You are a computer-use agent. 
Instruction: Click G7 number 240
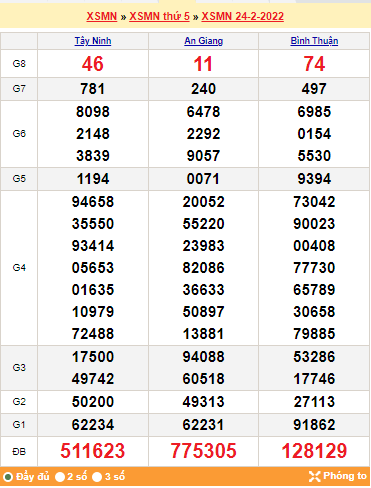(x=203, y=89)
